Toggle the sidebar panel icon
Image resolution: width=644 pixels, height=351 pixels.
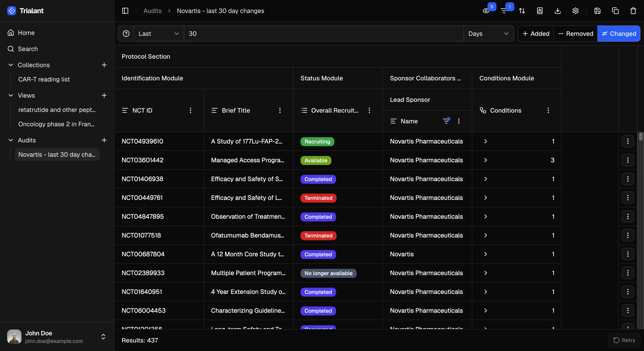click(x=125, y=11)
